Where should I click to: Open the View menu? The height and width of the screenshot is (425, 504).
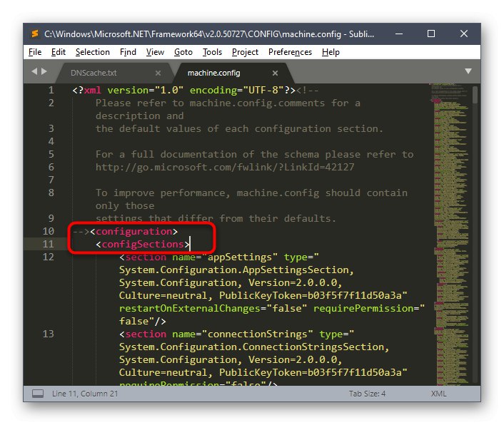click(155, 52)
